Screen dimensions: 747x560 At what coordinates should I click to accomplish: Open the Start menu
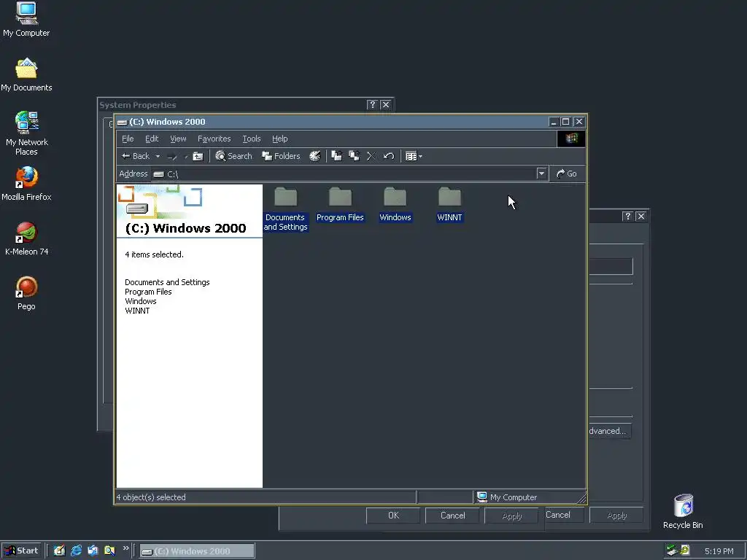point(21,551)
